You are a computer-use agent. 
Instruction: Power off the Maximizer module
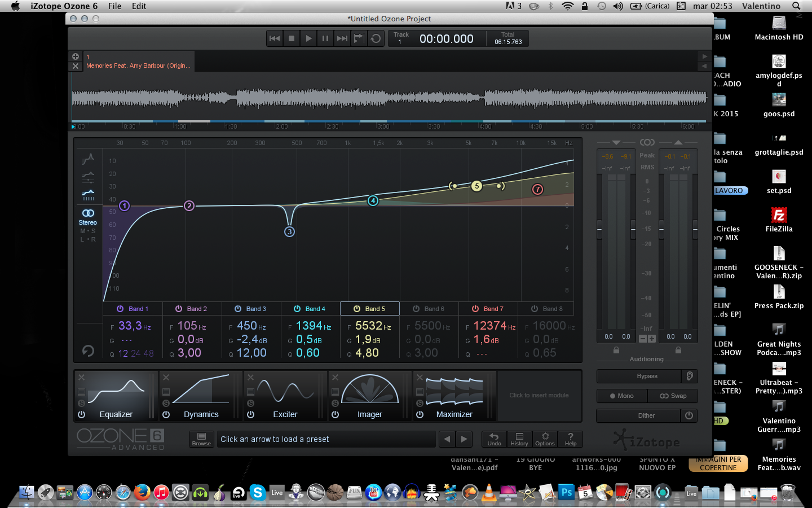(x=420, y=414)
